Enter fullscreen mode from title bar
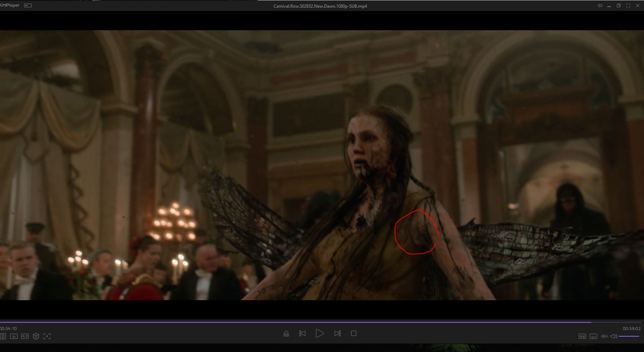 click(x=628, y=5)
